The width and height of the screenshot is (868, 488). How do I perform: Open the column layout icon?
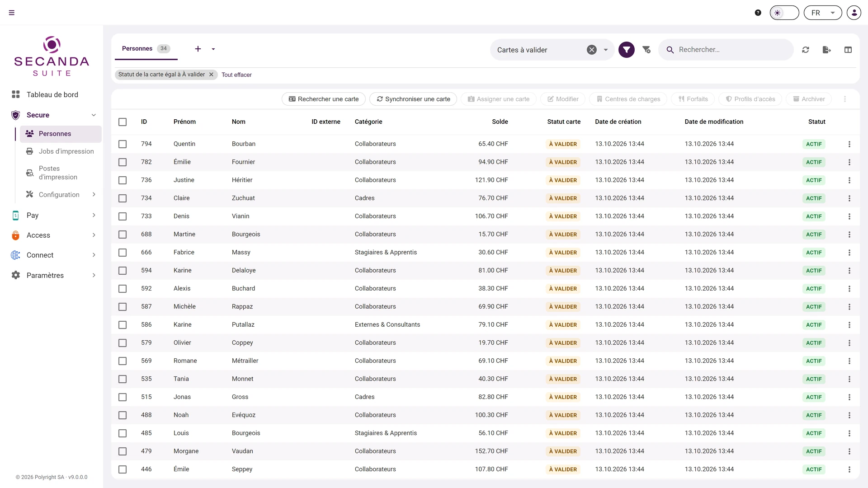848,50
